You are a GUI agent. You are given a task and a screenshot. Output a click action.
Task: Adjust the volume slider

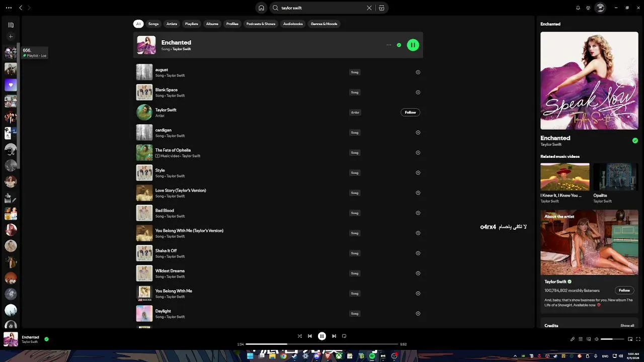tap(612, 339)
